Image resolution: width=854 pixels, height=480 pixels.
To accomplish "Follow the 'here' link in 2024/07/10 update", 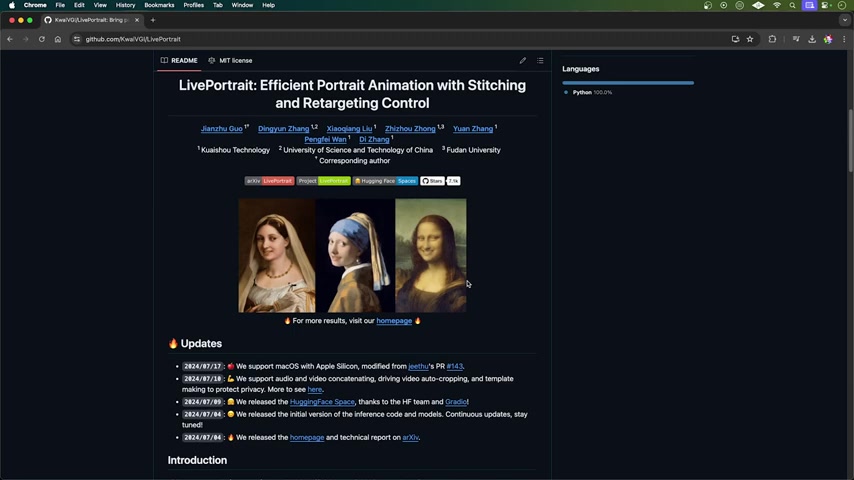I will (x=315, y=390).
